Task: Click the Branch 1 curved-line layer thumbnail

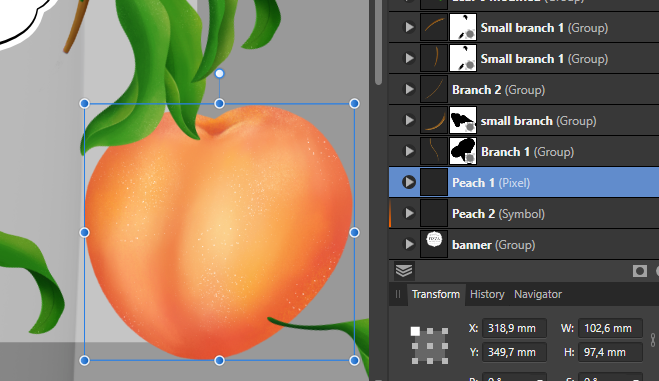Action: (434, 152)
